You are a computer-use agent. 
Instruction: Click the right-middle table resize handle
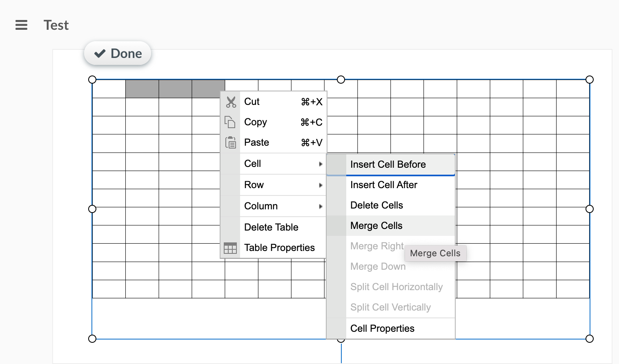(590, 209)
